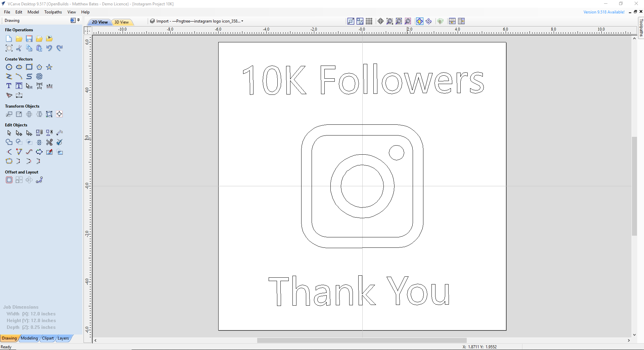Redo the last undone action
This screenshot has width=644, height=350.
[x=59, y=48]
